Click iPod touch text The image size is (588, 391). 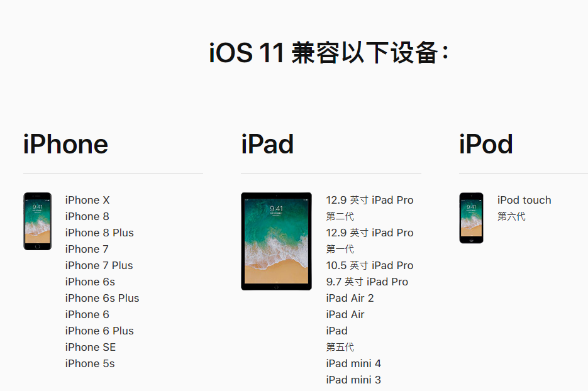coord(524,200)
